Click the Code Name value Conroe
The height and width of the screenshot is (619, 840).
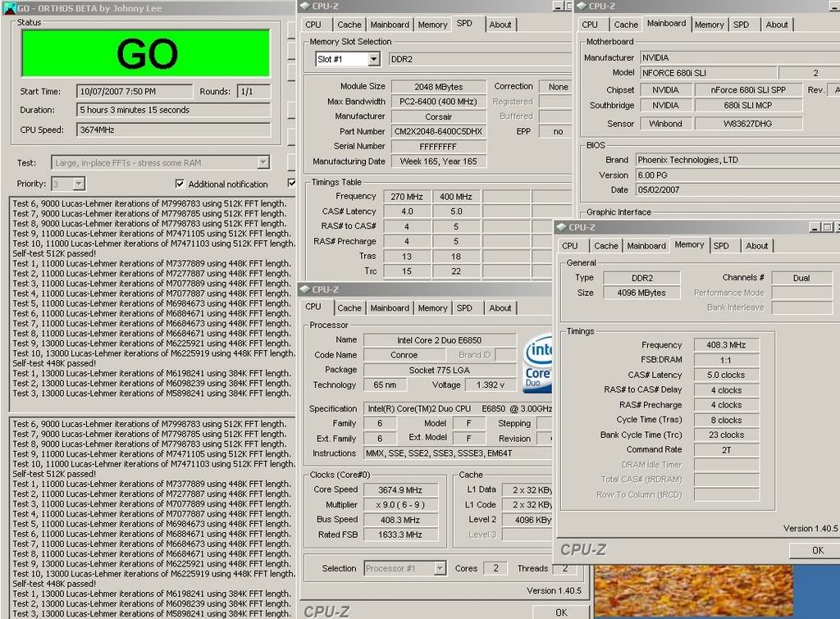coord(404,354)
